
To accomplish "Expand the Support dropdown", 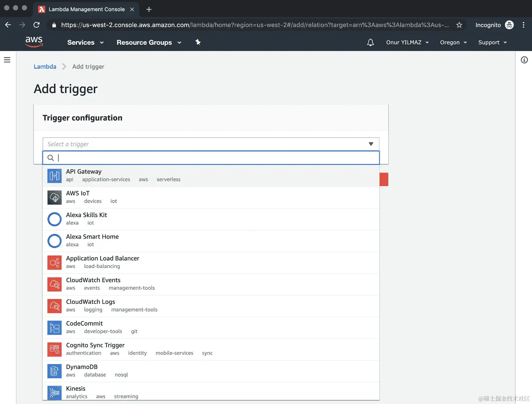I will coord(491,42).
